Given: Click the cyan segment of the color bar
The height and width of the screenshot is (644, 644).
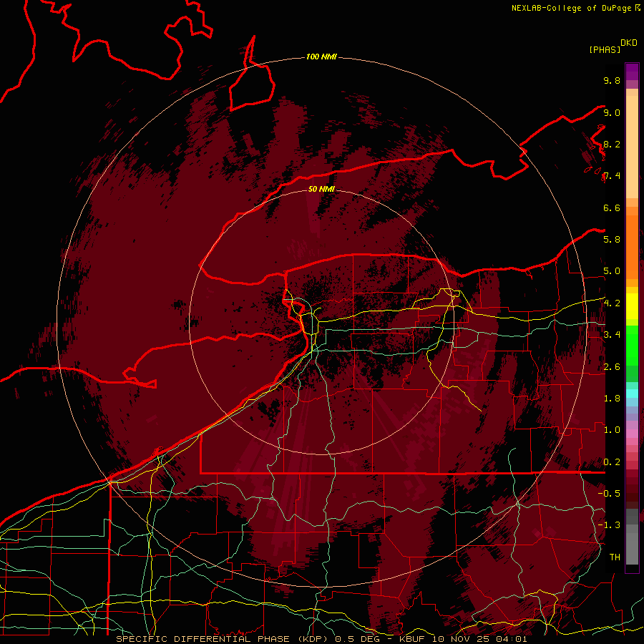Looking at the screenshot, I should point(632,394).
